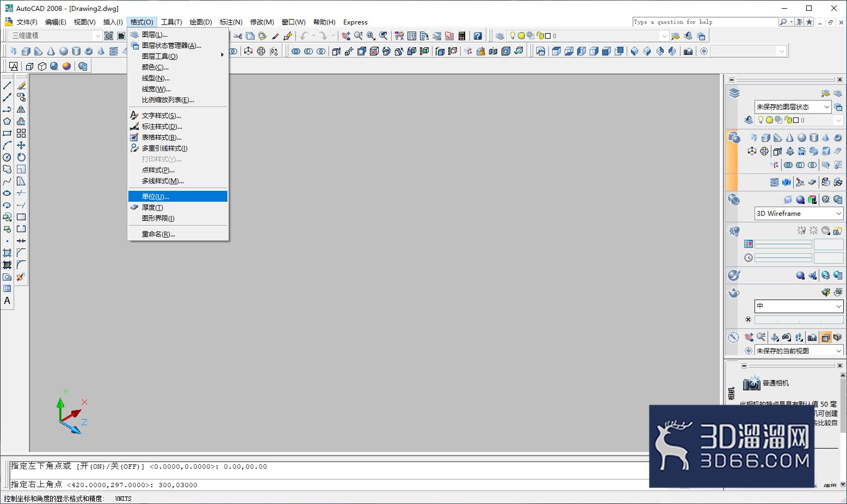Expand the dashboard layer list dropdown arrow
This screenshot has height=504, width=847.
(838, 120)
